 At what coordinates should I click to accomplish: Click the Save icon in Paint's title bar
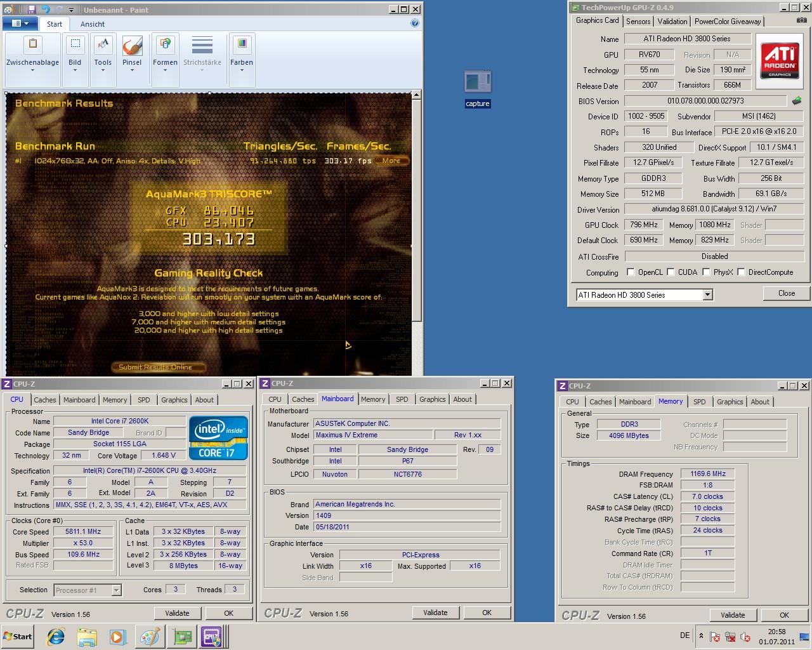(32, 10)
